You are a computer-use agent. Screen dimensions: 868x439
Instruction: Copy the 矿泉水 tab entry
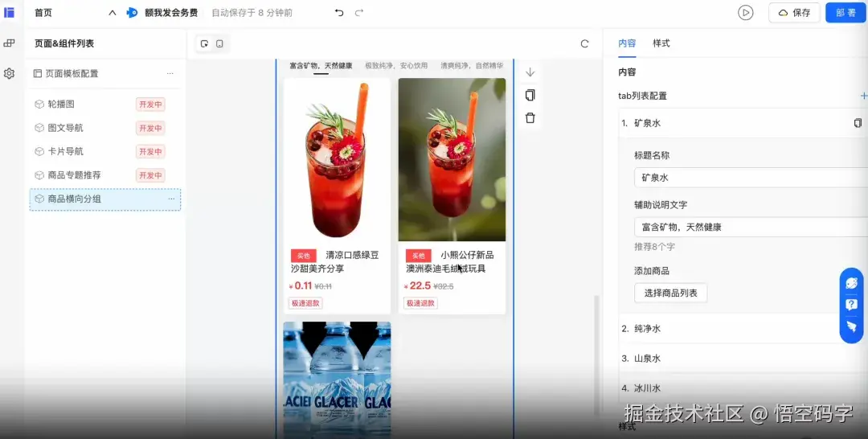click(x=858, y=123)
